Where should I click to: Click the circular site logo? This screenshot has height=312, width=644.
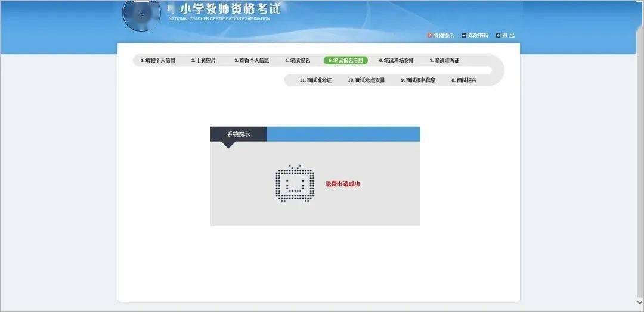click(x=142, y=14)
